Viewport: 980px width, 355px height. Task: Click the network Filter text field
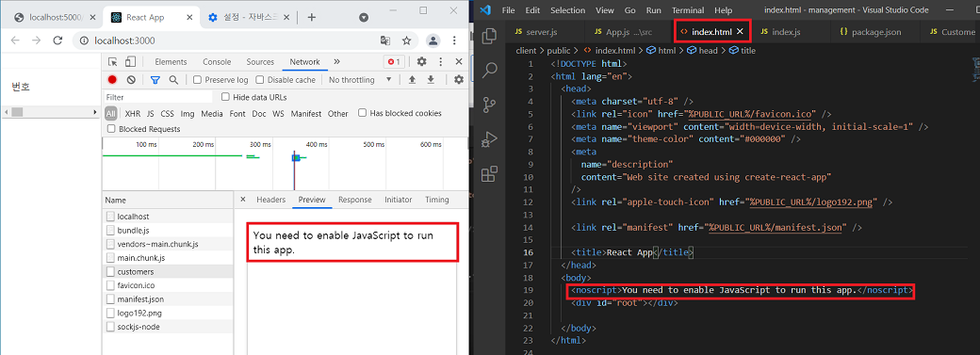[x=158, y=98]
